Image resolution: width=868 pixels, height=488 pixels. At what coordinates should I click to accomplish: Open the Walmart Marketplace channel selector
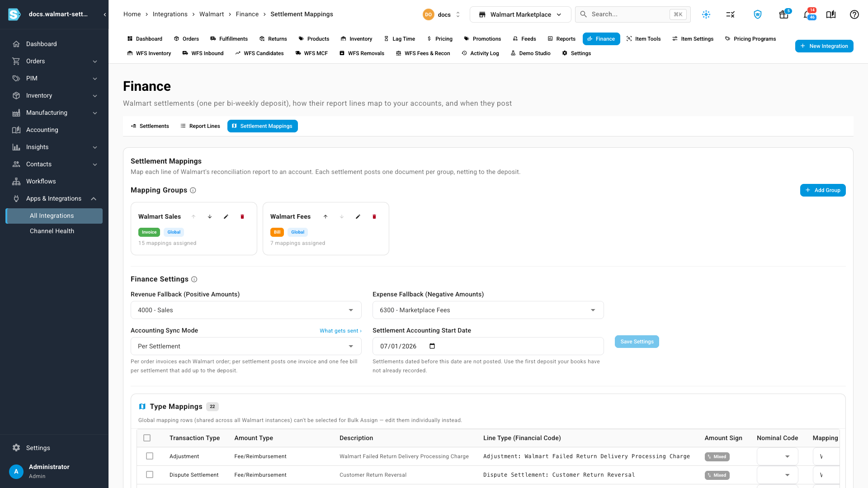tap(520, 14)
